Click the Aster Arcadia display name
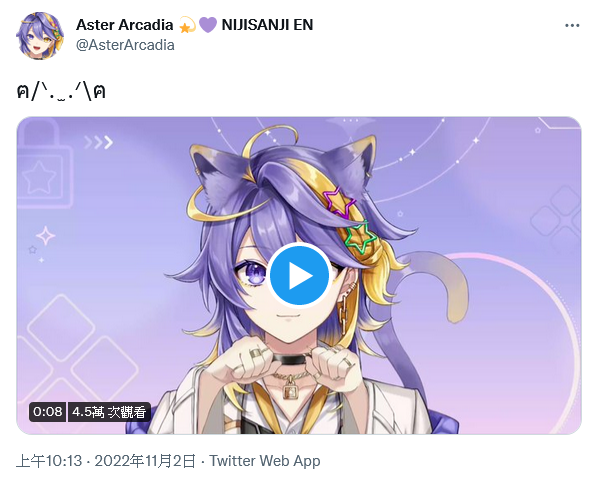 click(x=125, y=25)
